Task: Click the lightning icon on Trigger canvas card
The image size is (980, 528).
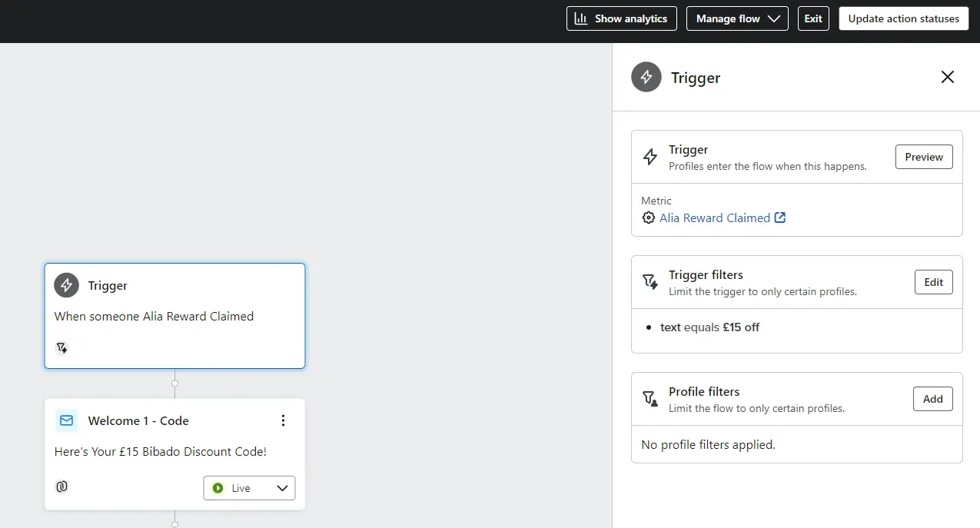Action: click(x=67, y=285)
